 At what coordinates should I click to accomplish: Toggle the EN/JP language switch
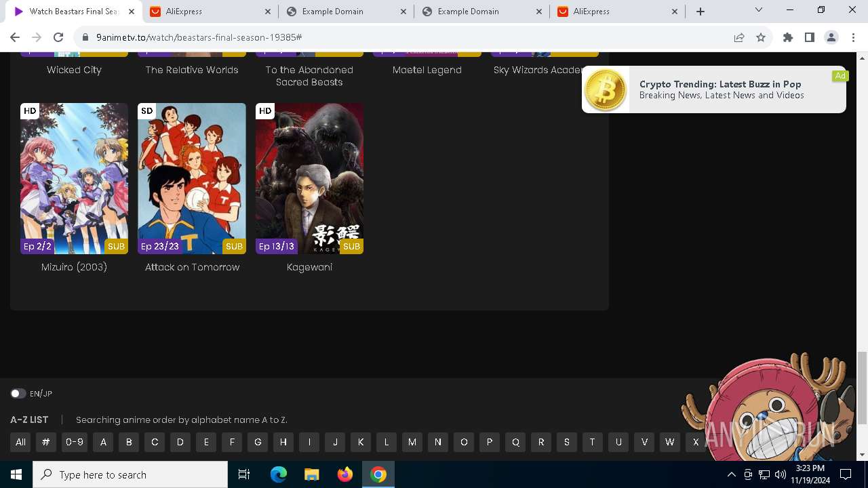[x=18, y=394]
